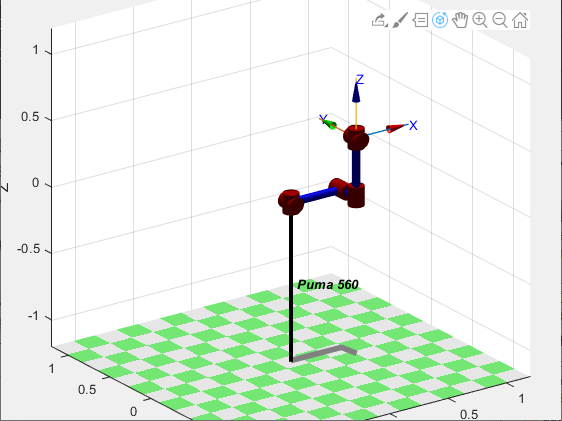
Task: Toggle the Rotate 3D tool
Action: (440, 20)
